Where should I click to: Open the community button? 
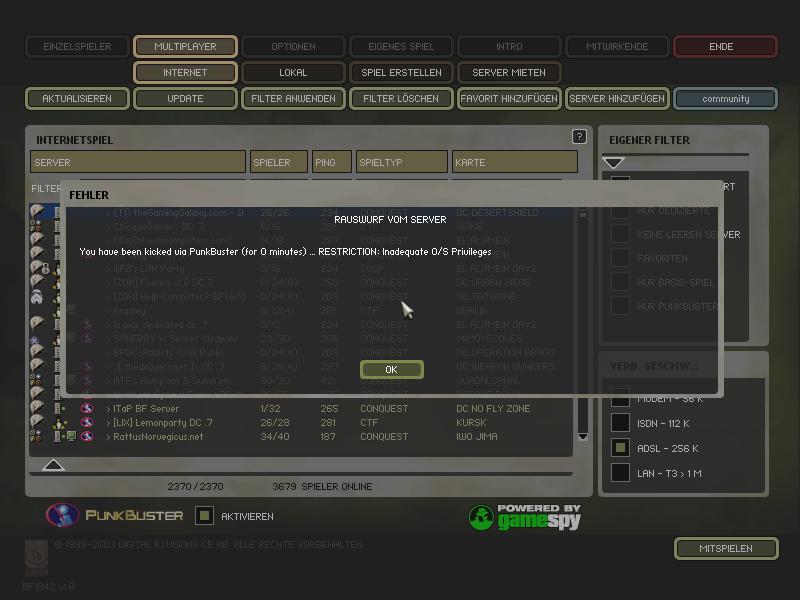[x=726, y=98]
